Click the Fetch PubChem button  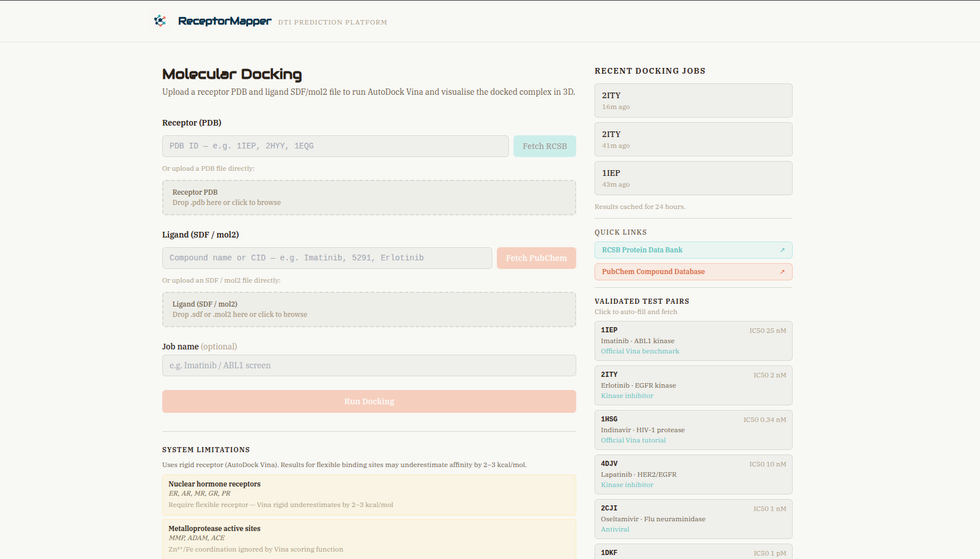tap(536, 258)
